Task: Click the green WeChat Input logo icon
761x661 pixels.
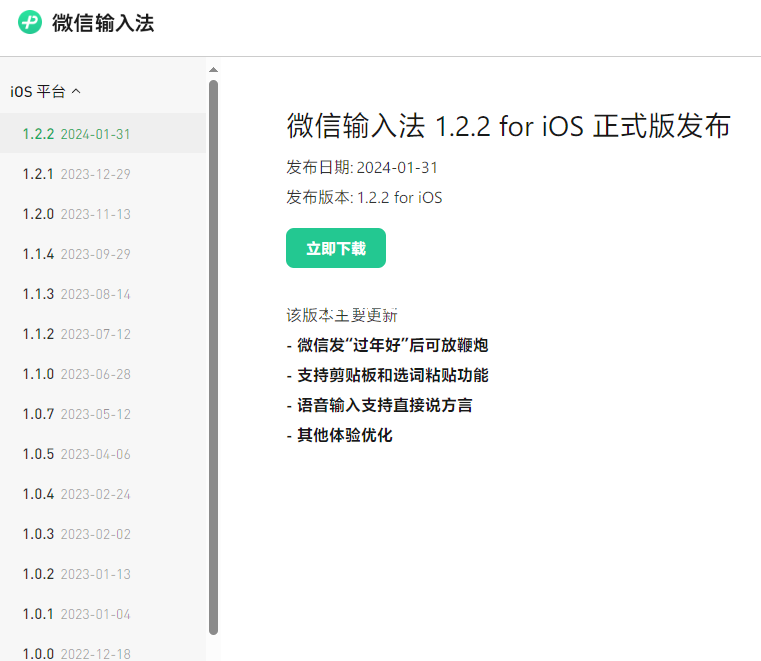Action: coord(30,22)
